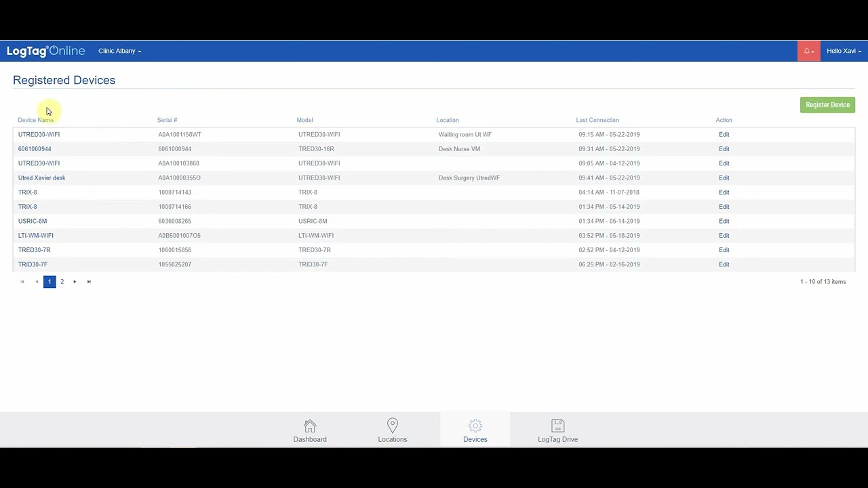Go to previous page arrow
This screenshot has height=488, width=868.
pyautogui.click(x=37, y=281)
